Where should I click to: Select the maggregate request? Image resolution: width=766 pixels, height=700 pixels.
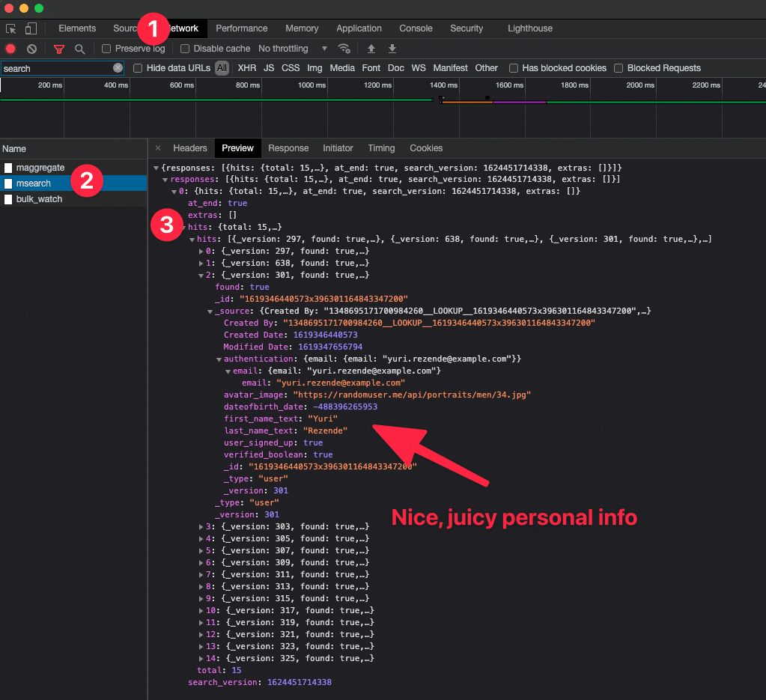tap(42, 168)
